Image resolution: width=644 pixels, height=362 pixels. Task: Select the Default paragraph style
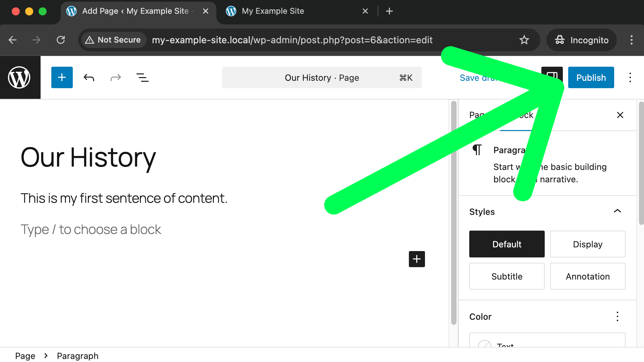coord(506,244)
